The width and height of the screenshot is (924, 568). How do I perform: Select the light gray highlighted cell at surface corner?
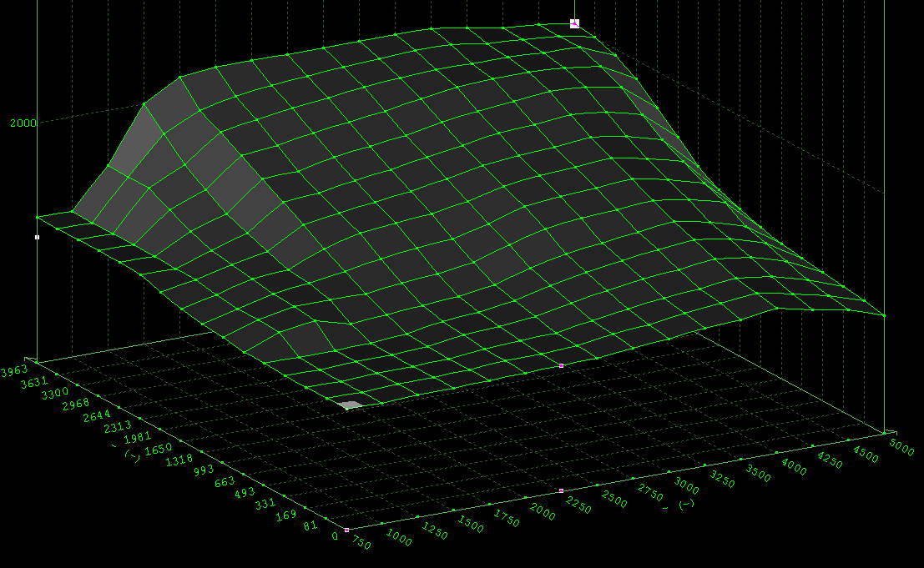click(352, 405)
